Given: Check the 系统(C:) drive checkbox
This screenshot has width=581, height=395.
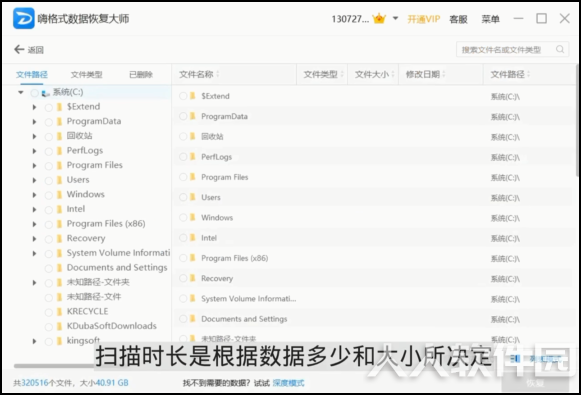Looking at the screenshot, I should point(34,93).
